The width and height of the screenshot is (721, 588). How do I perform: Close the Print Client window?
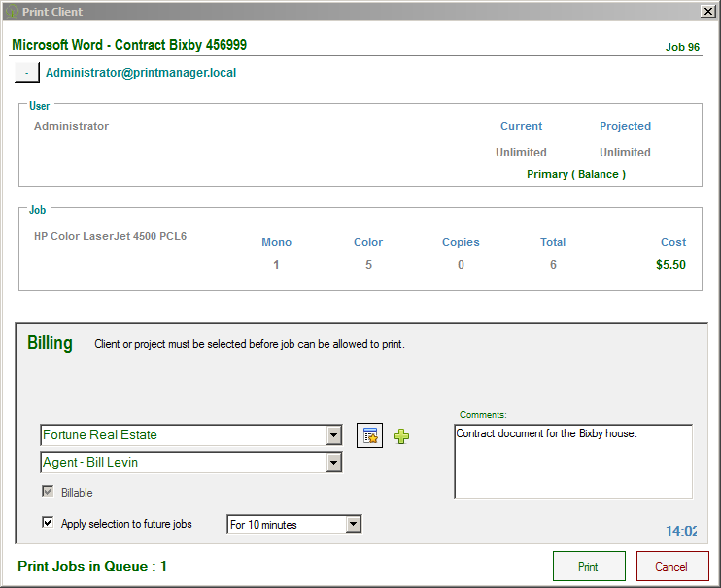707,11
